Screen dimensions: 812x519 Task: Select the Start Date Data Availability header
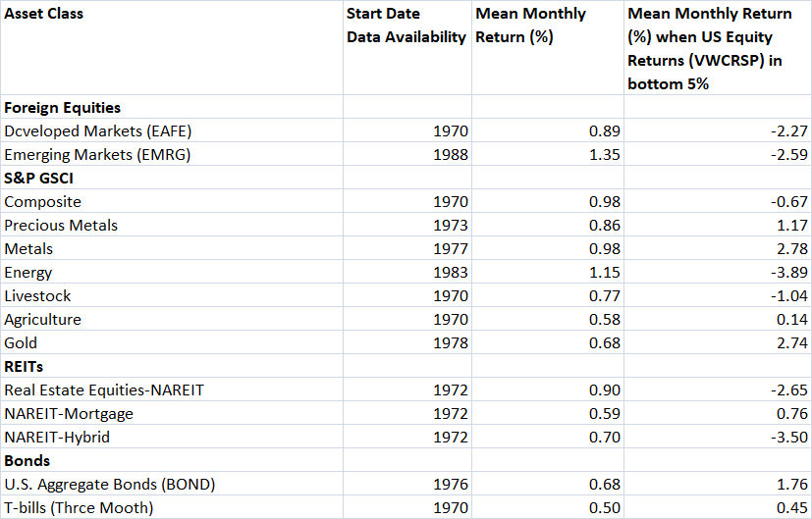pos(406,26)
